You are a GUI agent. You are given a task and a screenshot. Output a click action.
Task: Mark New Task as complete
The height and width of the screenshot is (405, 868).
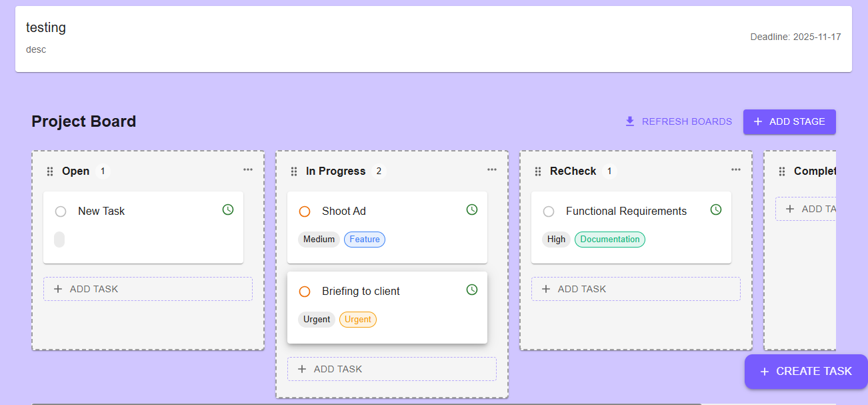pos(61,212)
